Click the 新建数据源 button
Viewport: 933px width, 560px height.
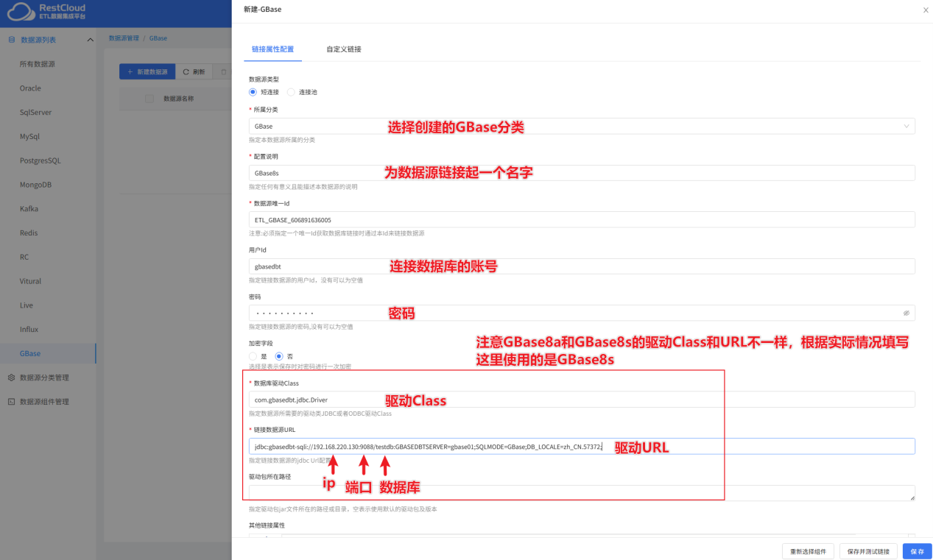(x=147, y=71)
